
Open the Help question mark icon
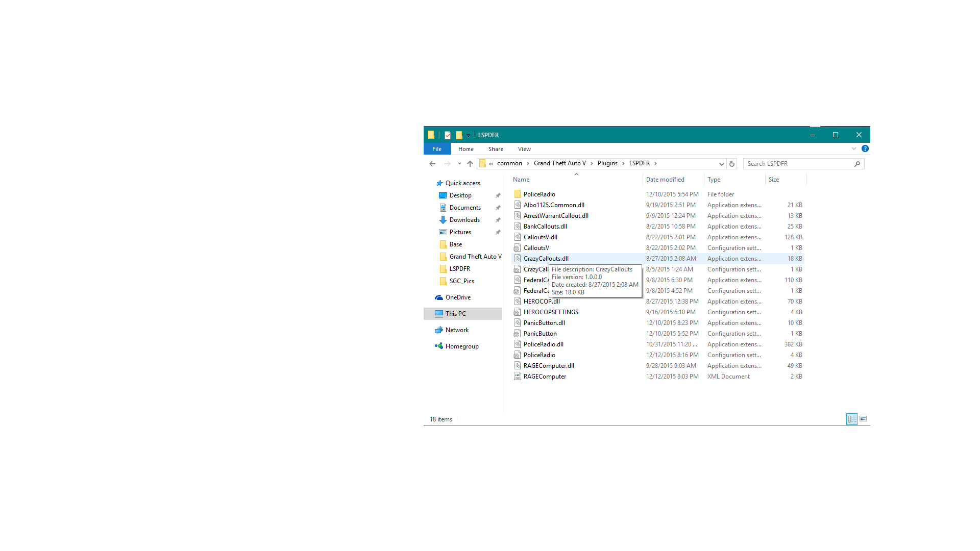865,149
